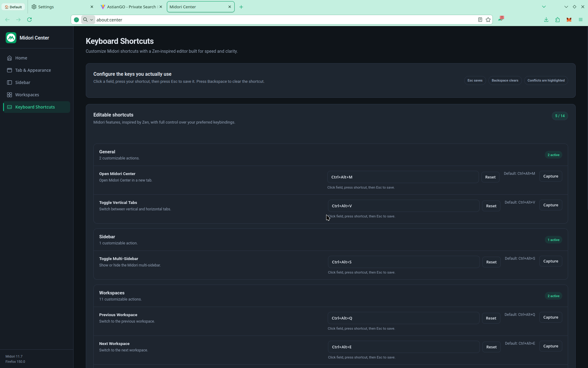Go forward with the forward arrow
Image resolution: width=588 pixels, height=368 pixels.
point(18,20)
